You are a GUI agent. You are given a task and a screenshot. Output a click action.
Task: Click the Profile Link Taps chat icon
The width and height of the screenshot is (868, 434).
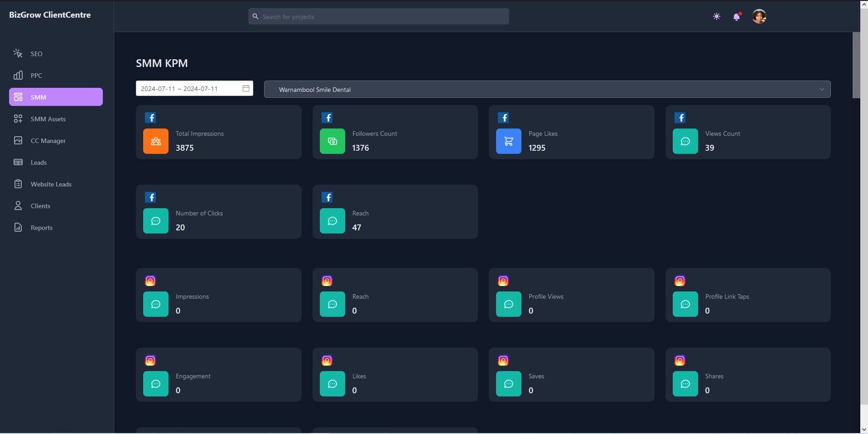685,304
